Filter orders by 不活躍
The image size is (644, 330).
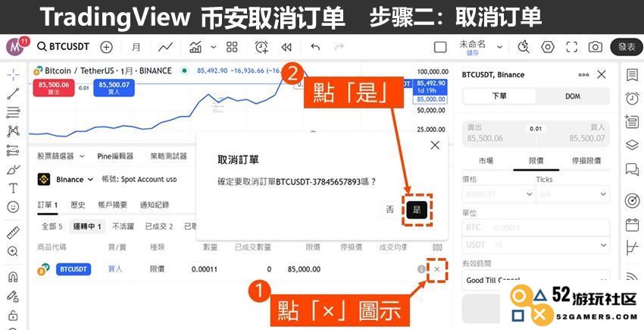(x=123, y=226)
